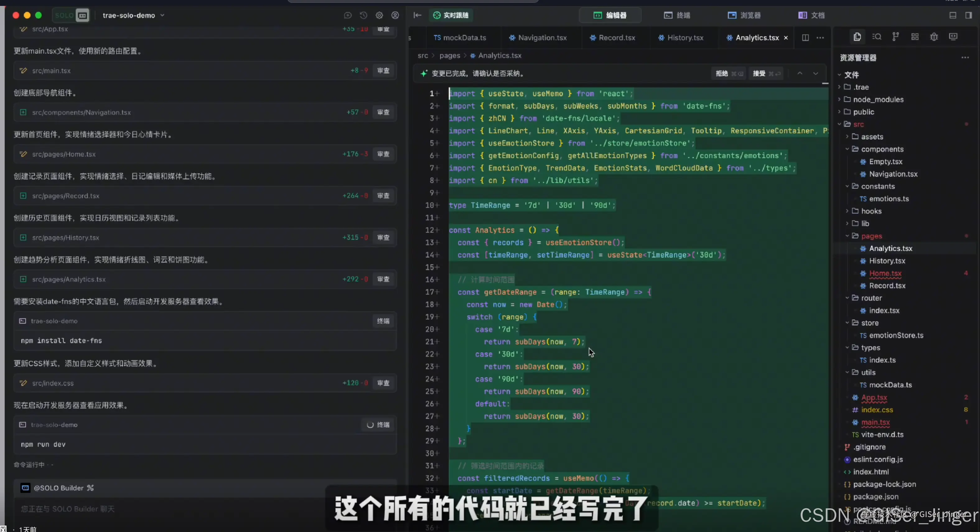Toggle the right sidebar visibility icon
Image resolution: width=980 pixels, height=532 pixels.
click(968, 16)
